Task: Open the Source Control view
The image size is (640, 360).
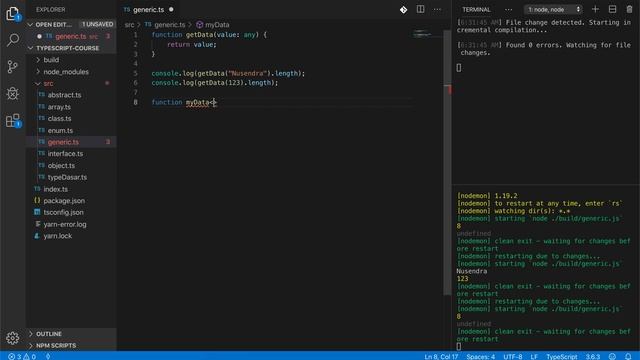Action: pos(13,67)
